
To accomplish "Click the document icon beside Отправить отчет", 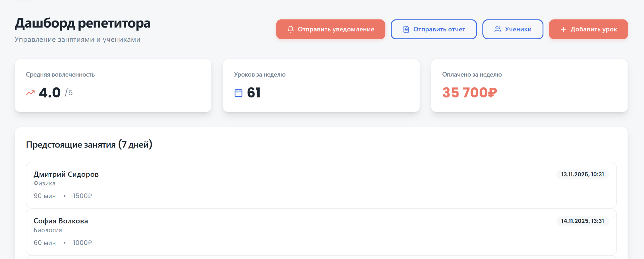I will click(406, 29).
